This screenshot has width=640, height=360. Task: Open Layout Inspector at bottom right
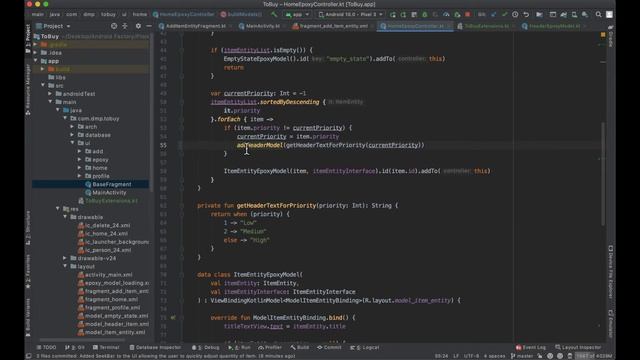[x=578, y=347]
